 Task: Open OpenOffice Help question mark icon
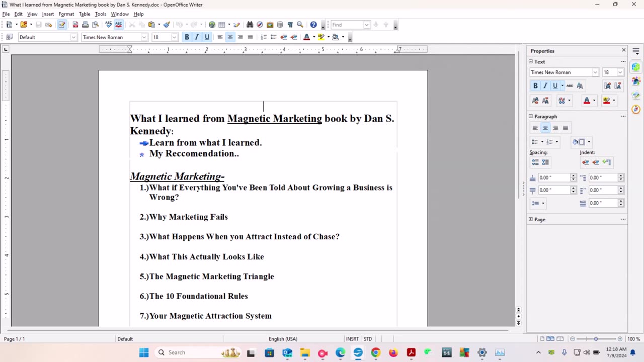(313, 24)
